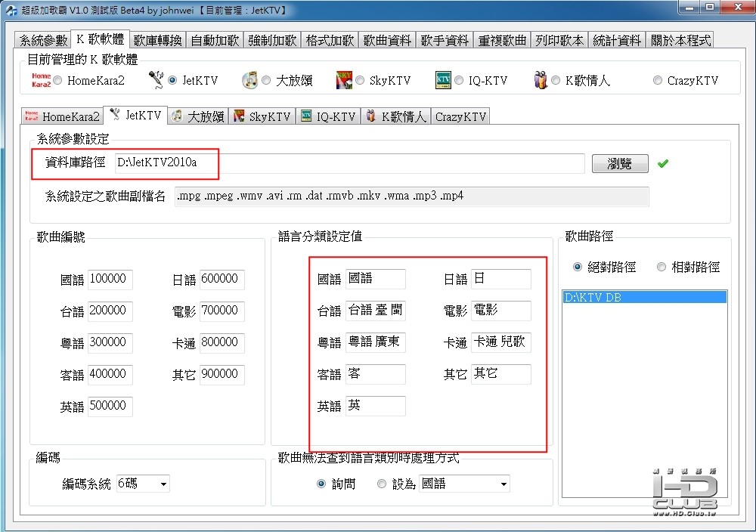Viewport: 756px width, 532px height.
Task: Click the 資料庫路徑 field D:\JetKTV2010a
Action: (x=349, y=163)
